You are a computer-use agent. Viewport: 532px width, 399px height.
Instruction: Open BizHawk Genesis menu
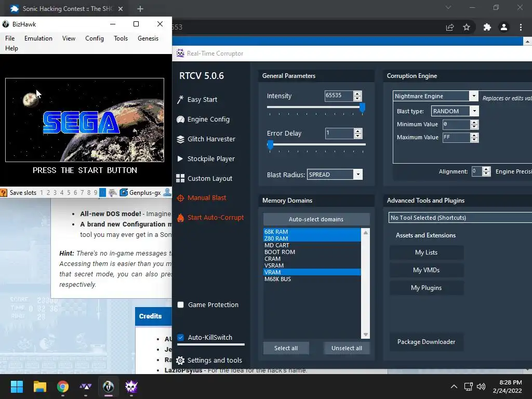click(x=148, y=38)
